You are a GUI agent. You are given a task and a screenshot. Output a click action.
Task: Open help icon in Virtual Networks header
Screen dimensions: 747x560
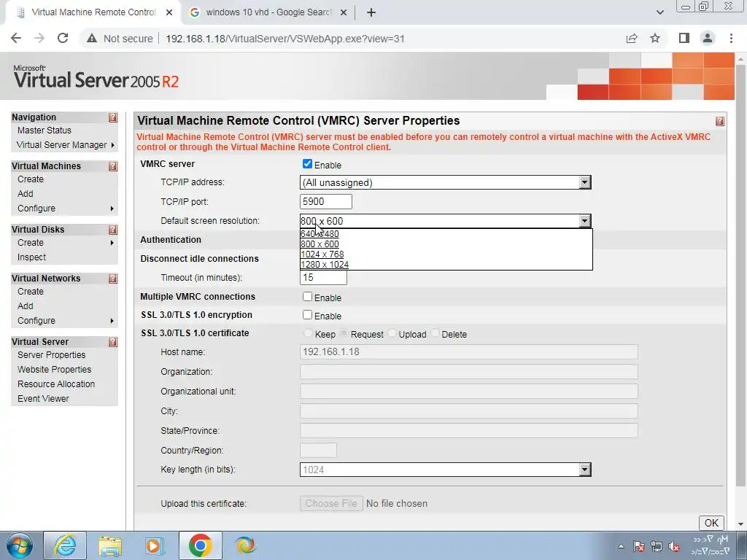(x=113, y=279)
